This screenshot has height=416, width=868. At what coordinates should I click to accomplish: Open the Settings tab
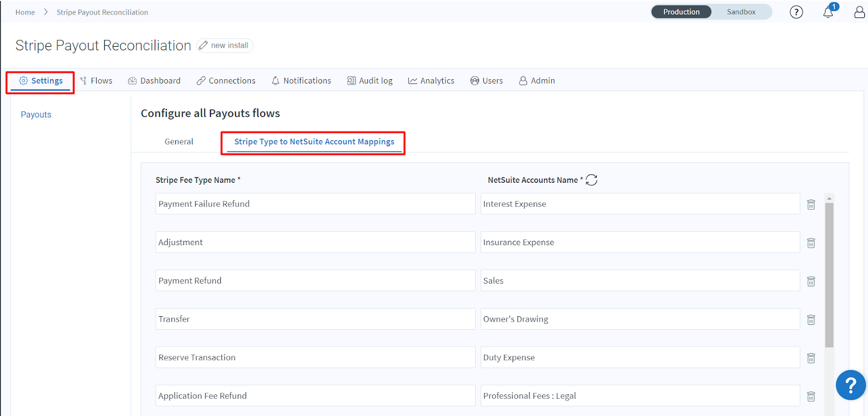[41, 81]
